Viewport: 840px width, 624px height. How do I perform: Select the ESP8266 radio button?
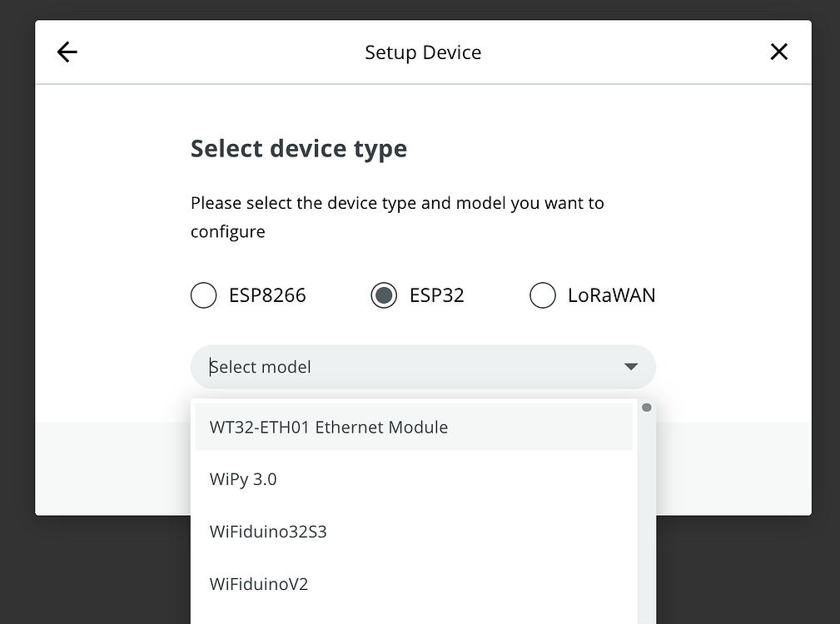point(203,295)
